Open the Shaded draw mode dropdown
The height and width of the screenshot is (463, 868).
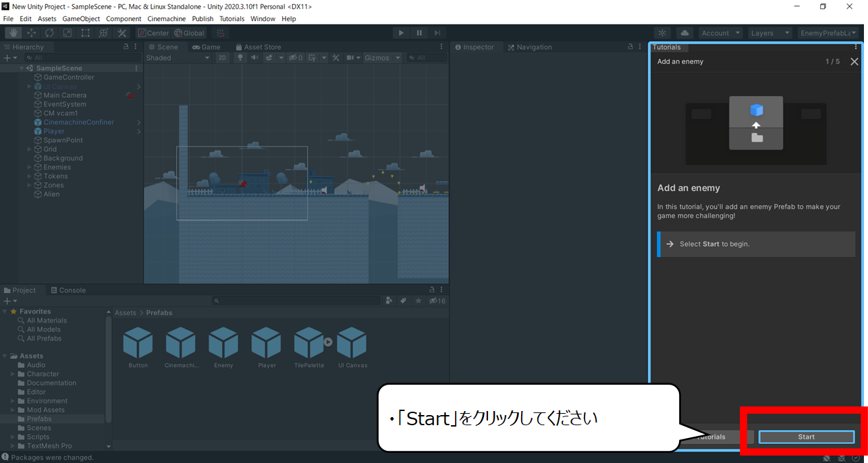pyautogui.click(x=178, y=58)
